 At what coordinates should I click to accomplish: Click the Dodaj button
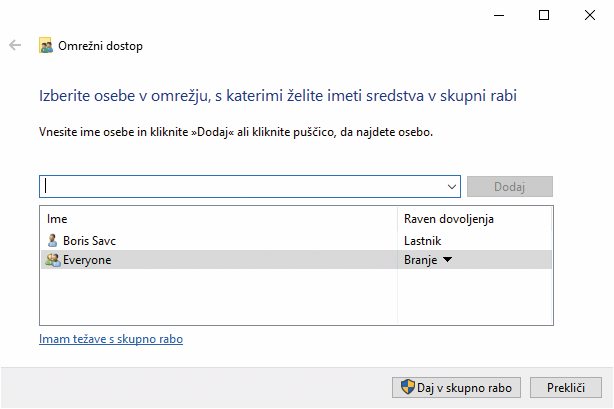(x=510, y=186)
